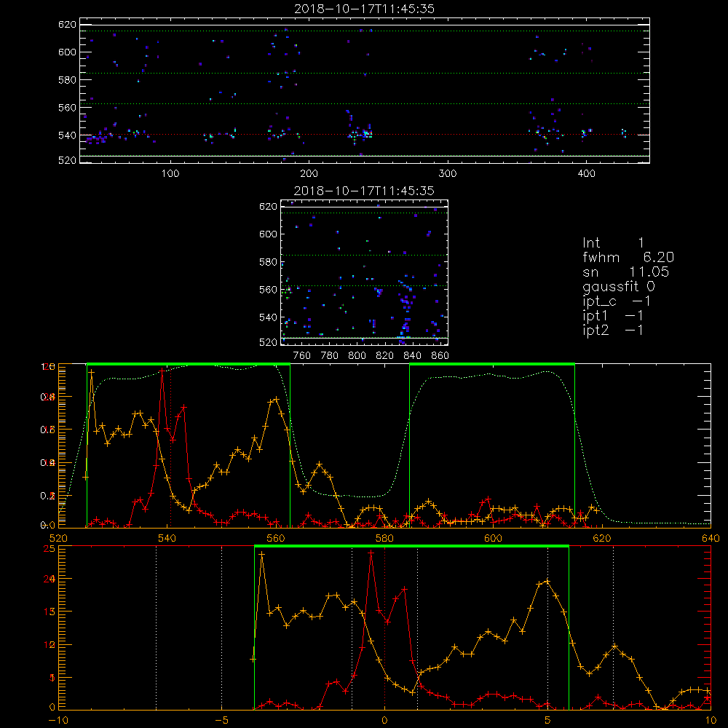Click y-axis label 580 on the top wide plot
728x728 pixels.
[x=67, y=80]
